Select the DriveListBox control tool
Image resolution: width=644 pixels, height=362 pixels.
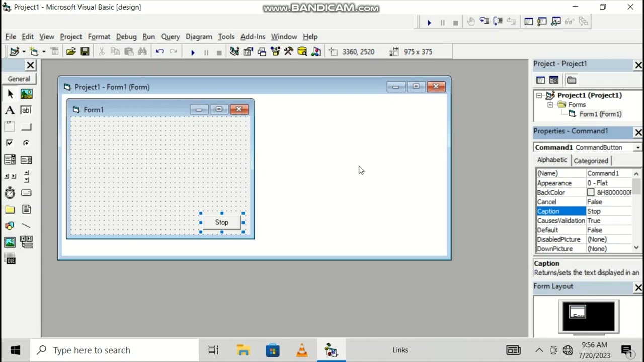(26, 193)
